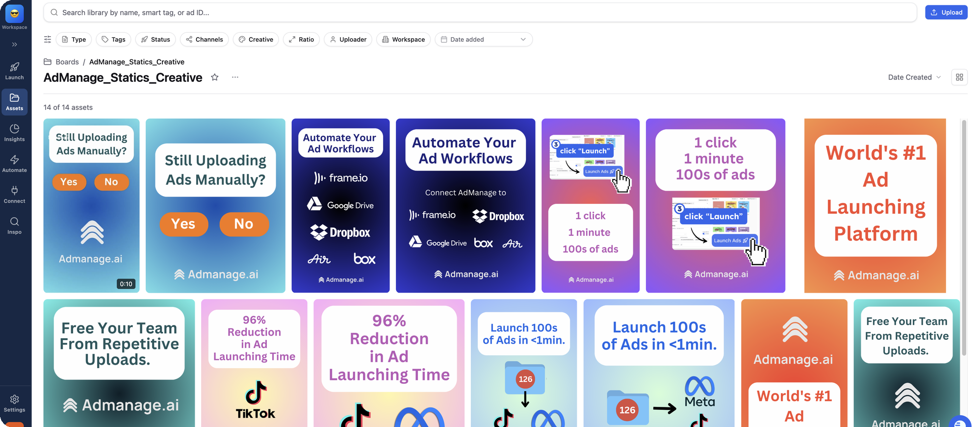
Task: Open Launch 100s asset with down arrow
Action: pyautogui.click(x=524, y=363)
